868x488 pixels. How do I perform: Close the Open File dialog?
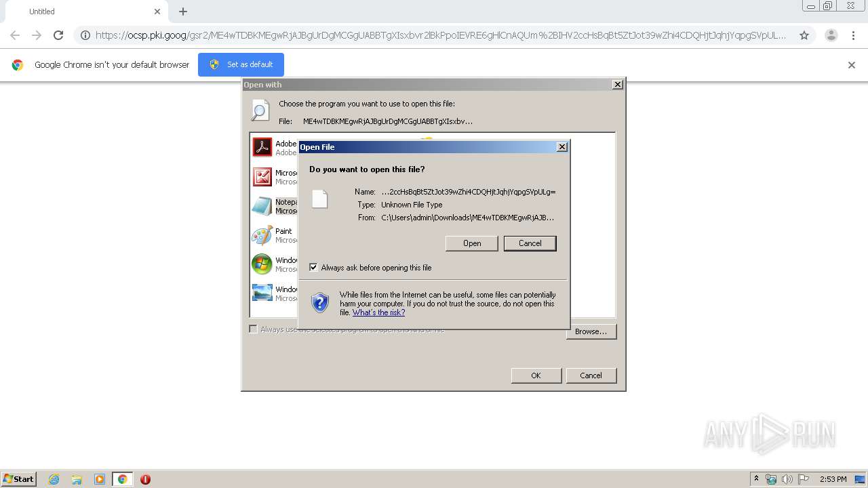tap(561, 147)
